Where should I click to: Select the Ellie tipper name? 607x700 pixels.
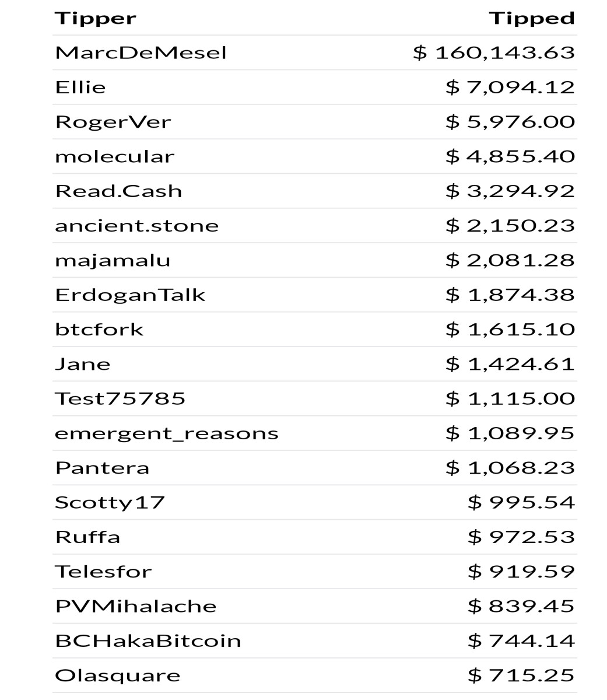click(80, 87)
